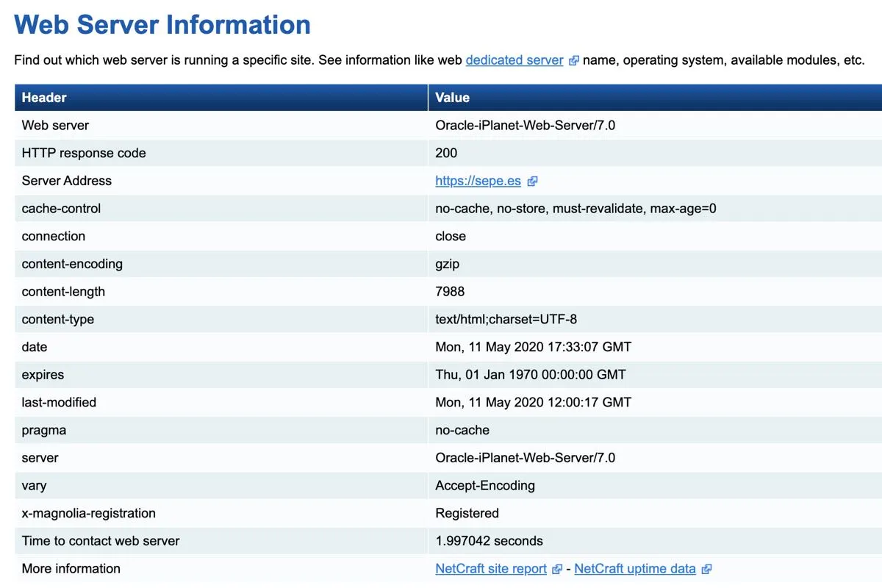Click external icon after NetCraft uptime data
The width and height of the screenshot is (882, 588).
click(x=706, y=570)
